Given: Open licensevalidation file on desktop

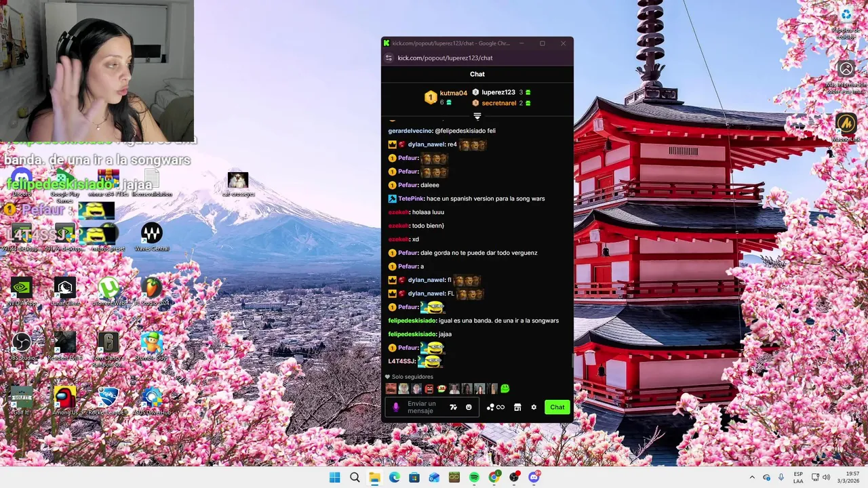Looking at the screenshot, I should click(152, 184).
